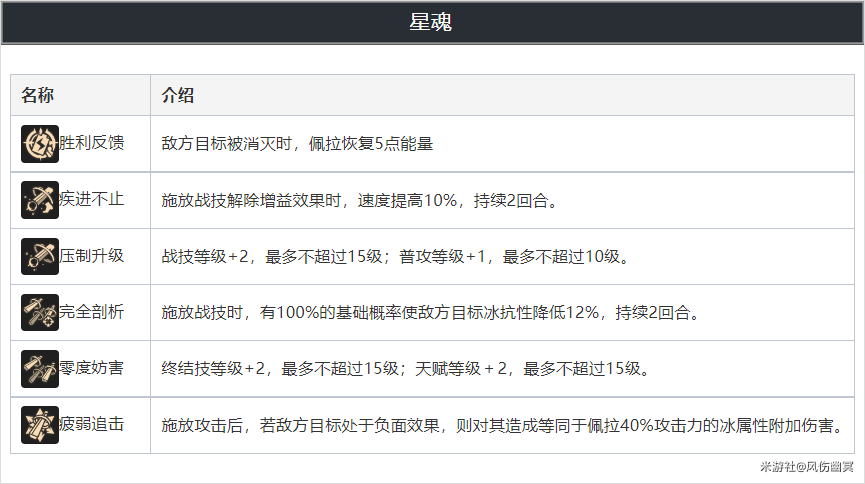Click the 疲弱追击 eidolon icon
Viewport: 865px width, 484px height.
click(40, 425)
